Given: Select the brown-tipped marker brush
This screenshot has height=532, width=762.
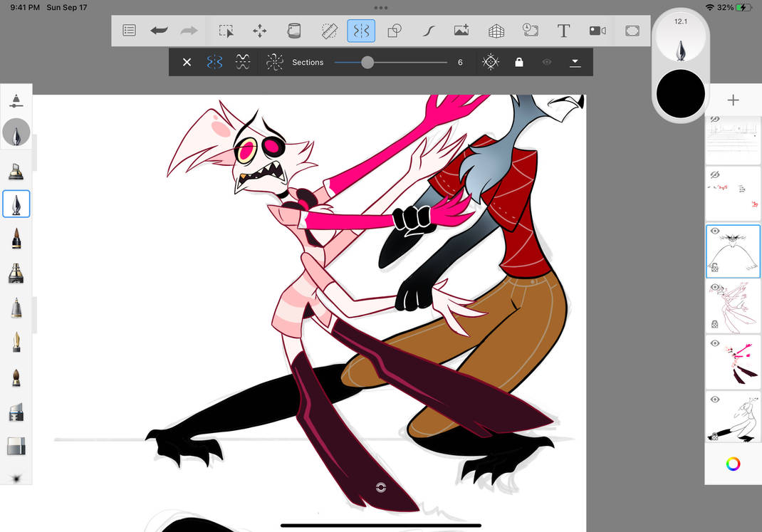Looking at the screenshot, I should (x=16, y=239).
